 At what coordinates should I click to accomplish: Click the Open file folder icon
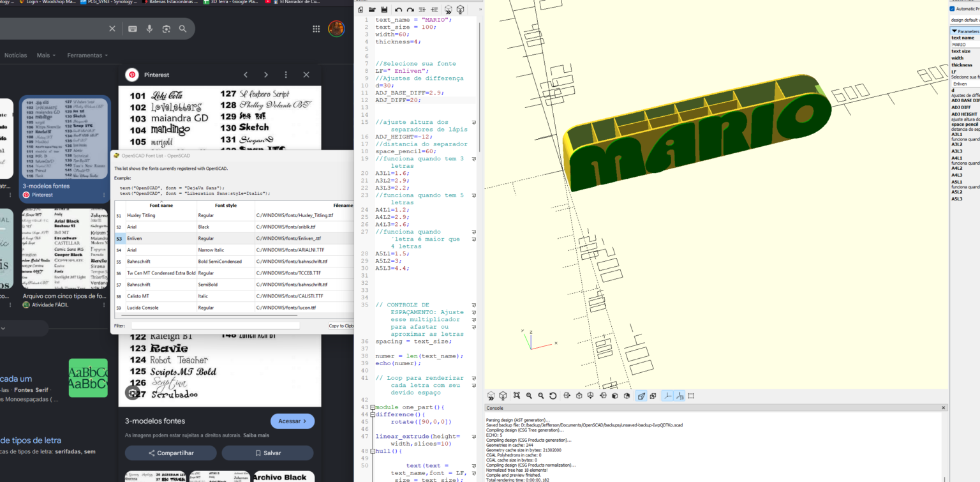pos(373,10)
